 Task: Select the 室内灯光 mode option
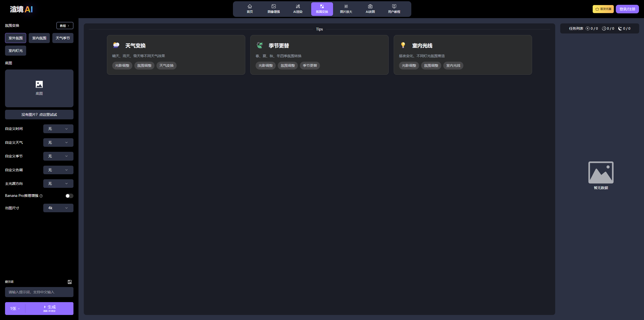coord(16,51)
